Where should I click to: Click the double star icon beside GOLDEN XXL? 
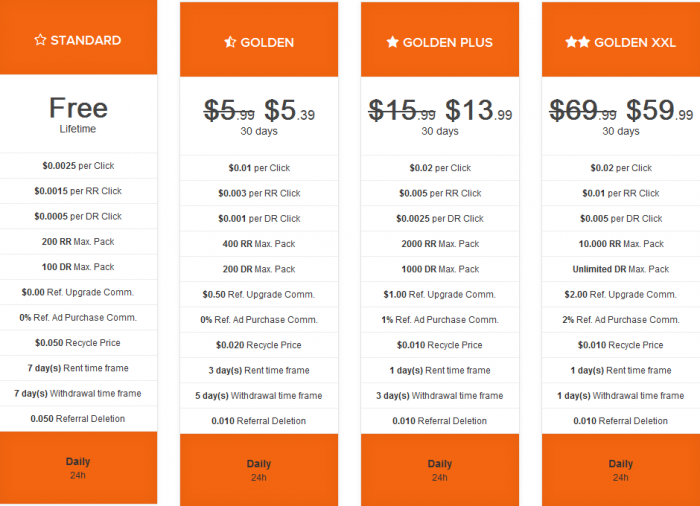coord(577,42)
